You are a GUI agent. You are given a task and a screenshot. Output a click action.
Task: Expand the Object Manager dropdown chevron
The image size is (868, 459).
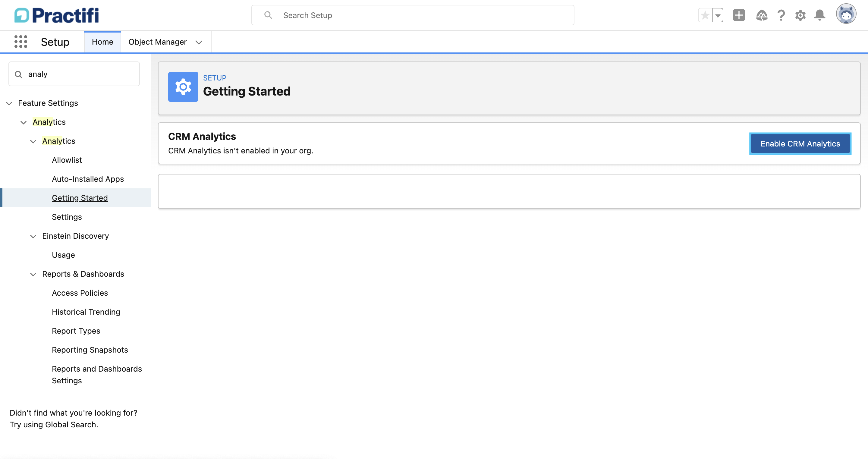(x=199, y=42)
